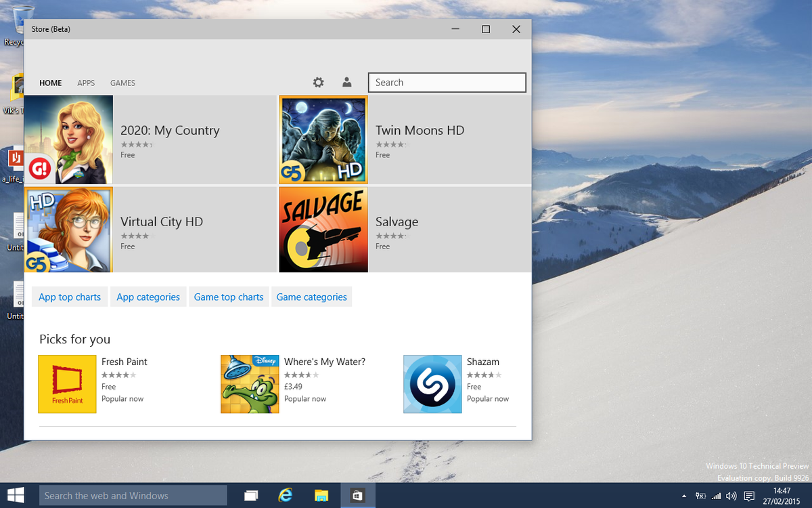Show hidden system tray icons arrow

(x=683, y=496)
